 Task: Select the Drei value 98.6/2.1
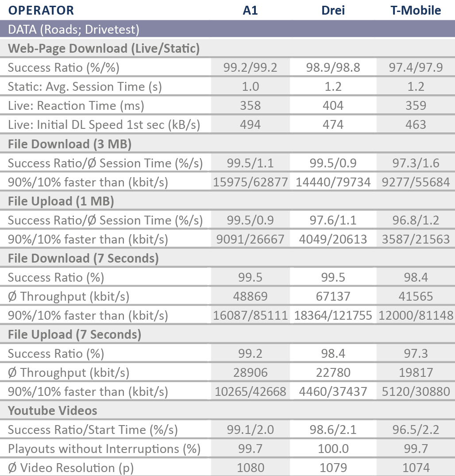coord(333,430)
